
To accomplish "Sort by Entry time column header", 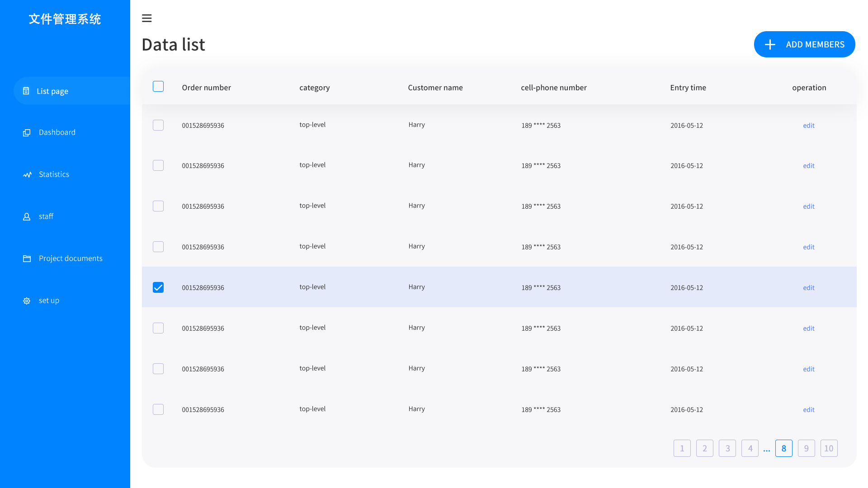I will click(688, 88).
